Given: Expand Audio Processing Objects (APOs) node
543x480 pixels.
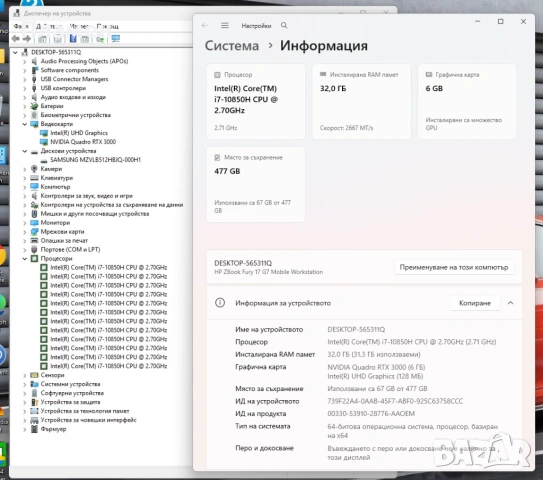Looking at the screenshot, I should point(25,61).
